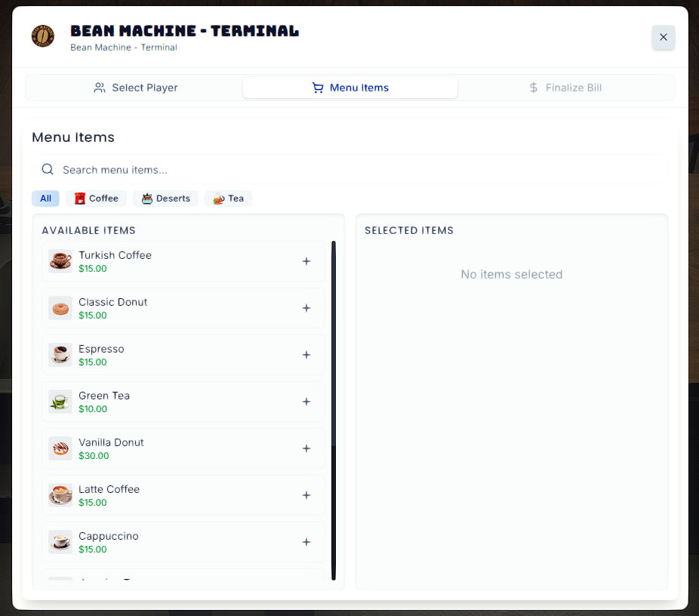Select the Turkish Coffee item name
The image size is (699, 616).
point(115,255)
